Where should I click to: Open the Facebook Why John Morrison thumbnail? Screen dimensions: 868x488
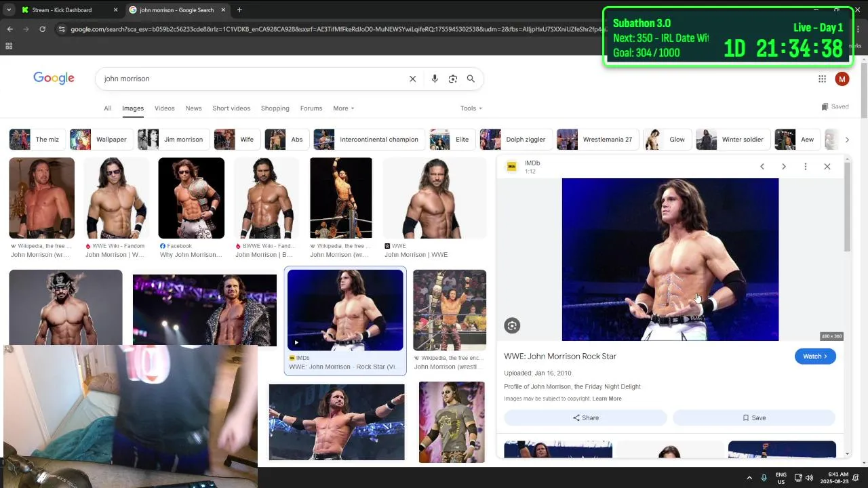(191, 198)
